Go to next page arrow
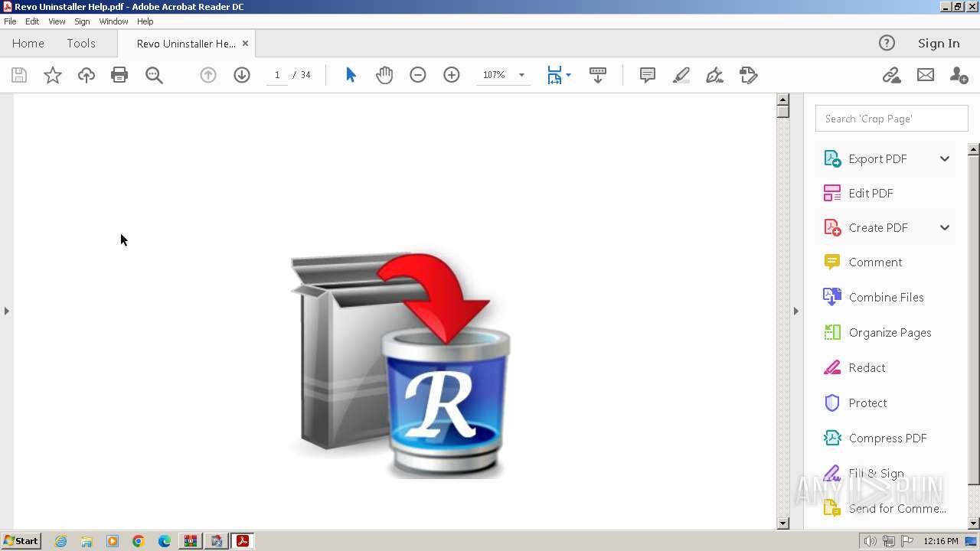 242,75
